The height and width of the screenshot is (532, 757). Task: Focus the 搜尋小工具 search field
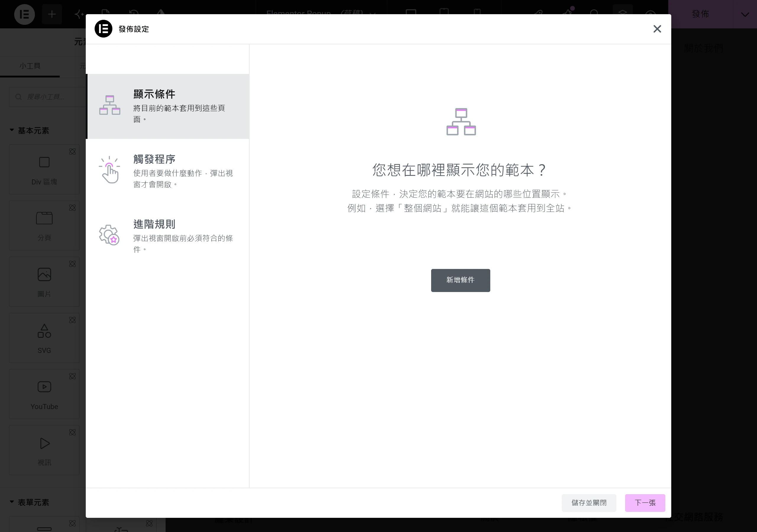coord(48,97)
